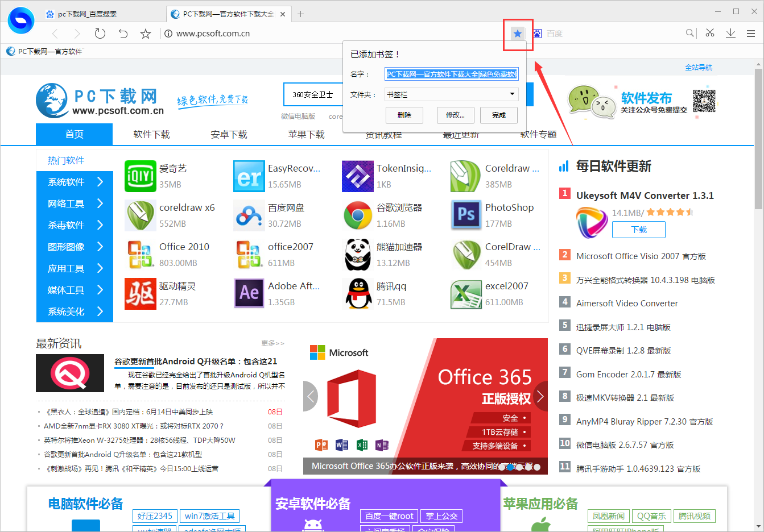764x532 pixels.
Task: Open a new tab with plus icon
Action: click(301, 14)
